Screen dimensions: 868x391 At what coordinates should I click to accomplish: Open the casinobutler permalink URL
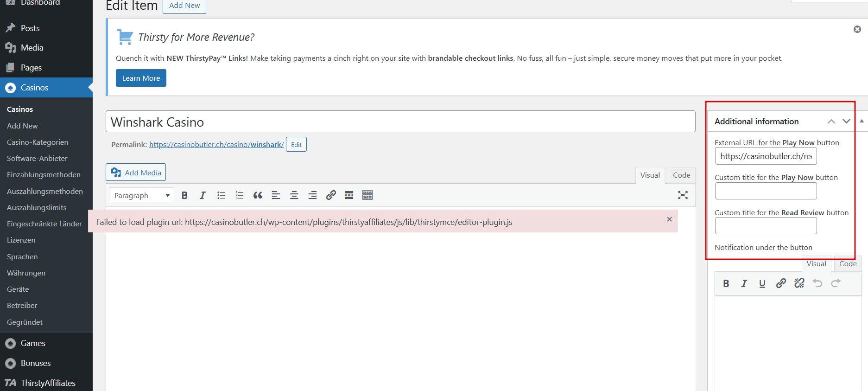(x=216, y=145)
